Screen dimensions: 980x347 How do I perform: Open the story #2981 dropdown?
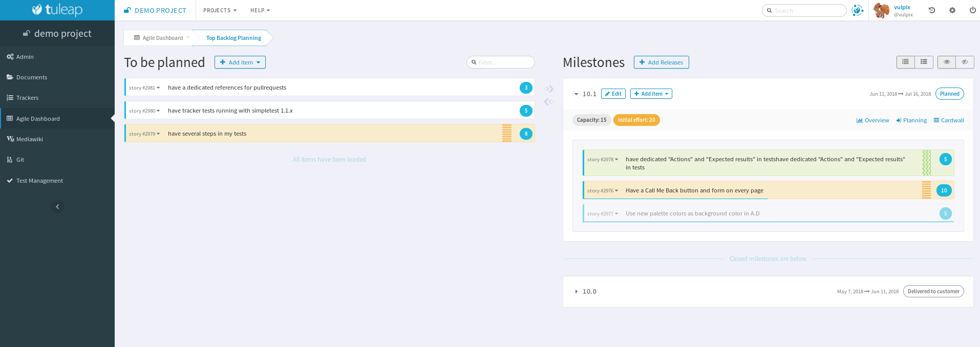pyautogui.click(x=144, y=88)
